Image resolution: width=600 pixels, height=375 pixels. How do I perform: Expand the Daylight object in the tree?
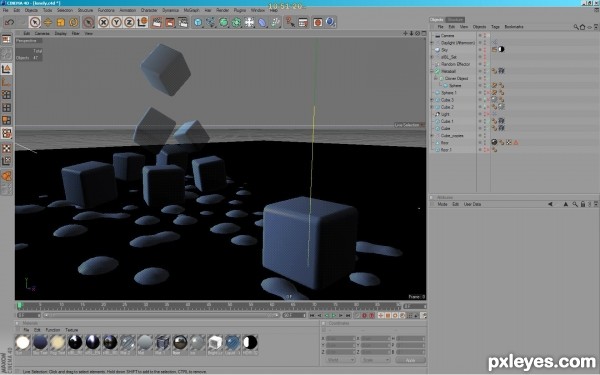[432, 43]
